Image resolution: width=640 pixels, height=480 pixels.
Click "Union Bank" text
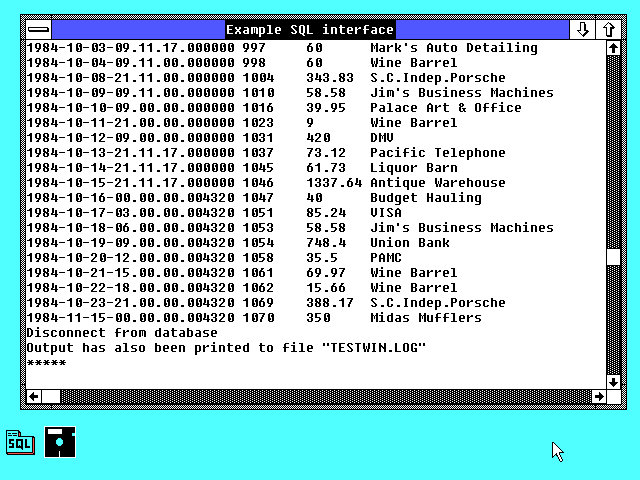click(x=410, y=243)
